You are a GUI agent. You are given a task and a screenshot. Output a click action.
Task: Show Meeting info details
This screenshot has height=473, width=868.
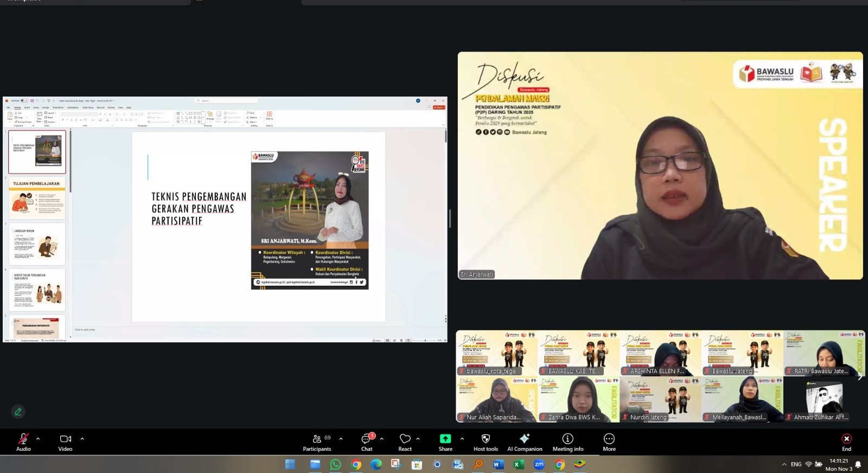pyautogui.click(x=568, y=442)
